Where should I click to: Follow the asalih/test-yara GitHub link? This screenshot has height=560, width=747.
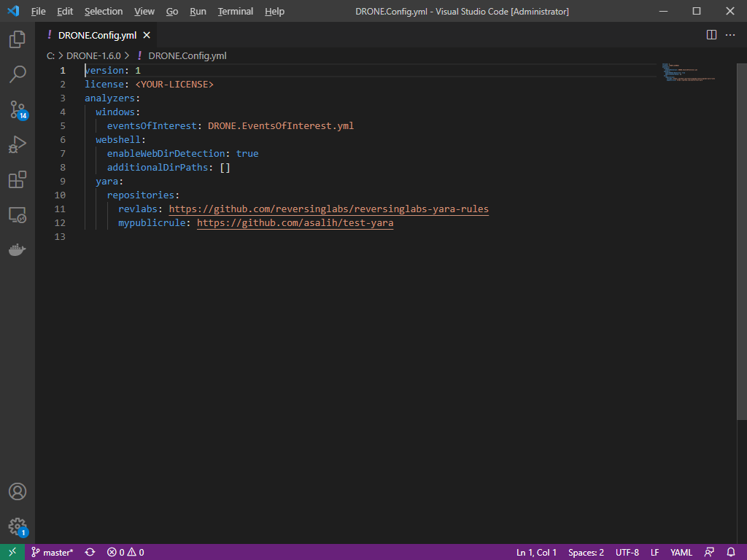point(295,223)
